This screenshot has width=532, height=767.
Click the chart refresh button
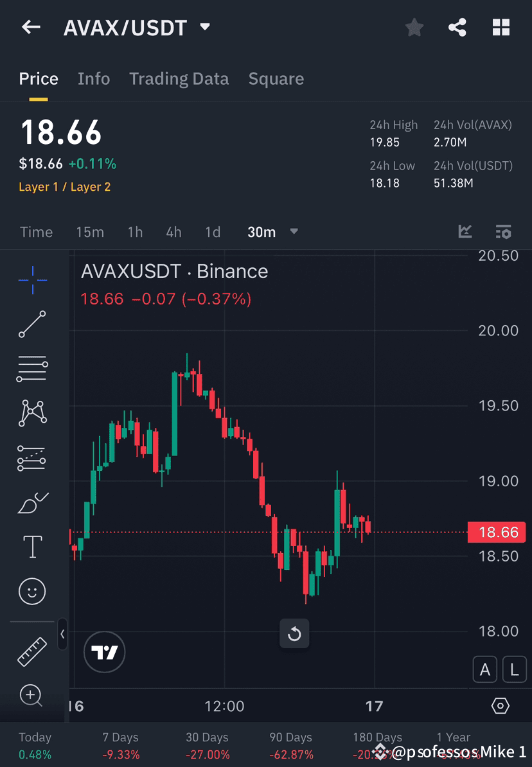click(294, 633)
